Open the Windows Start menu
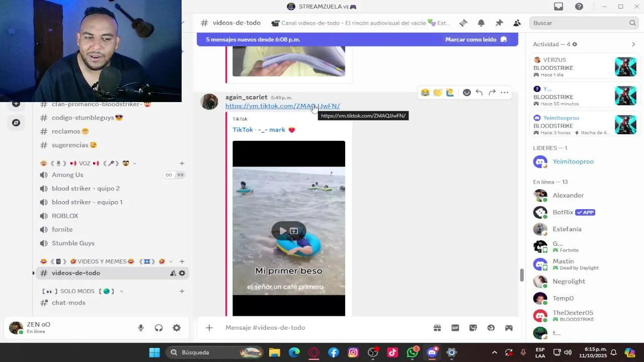The width and height of the screenshot is (644, 362). 154,352
